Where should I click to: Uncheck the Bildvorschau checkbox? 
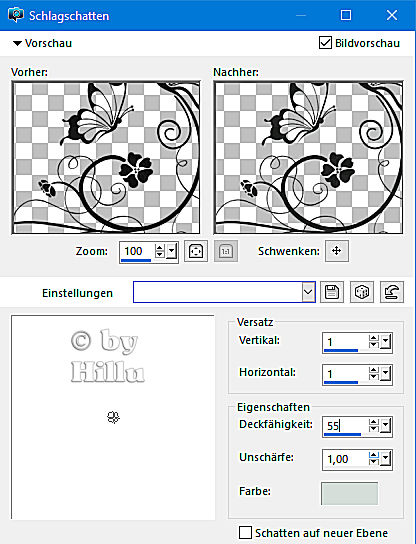[325, 43]
